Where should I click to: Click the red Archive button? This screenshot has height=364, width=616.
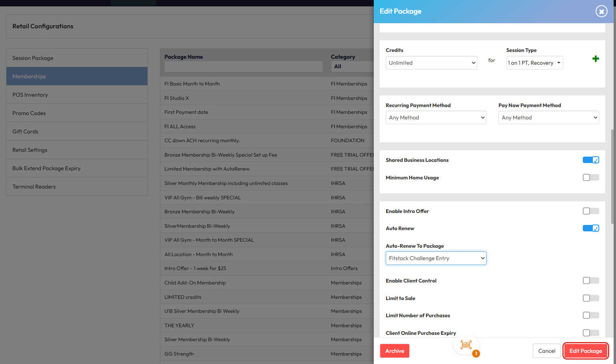tap(394, 351)
